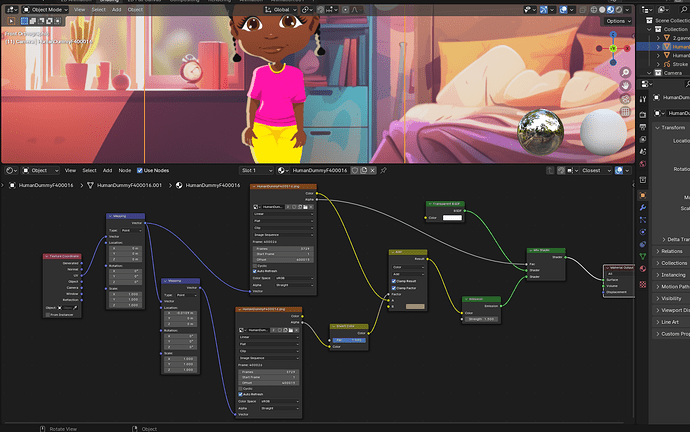Viewport: 690px width, 432px height.
Task: Toggle snapping magnet in viewport header
Action: (x=320, y=9)
